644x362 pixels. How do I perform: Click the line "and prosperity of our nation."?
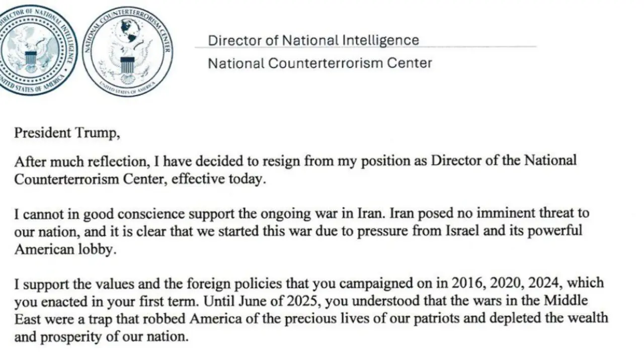click(x=101, y=336)
